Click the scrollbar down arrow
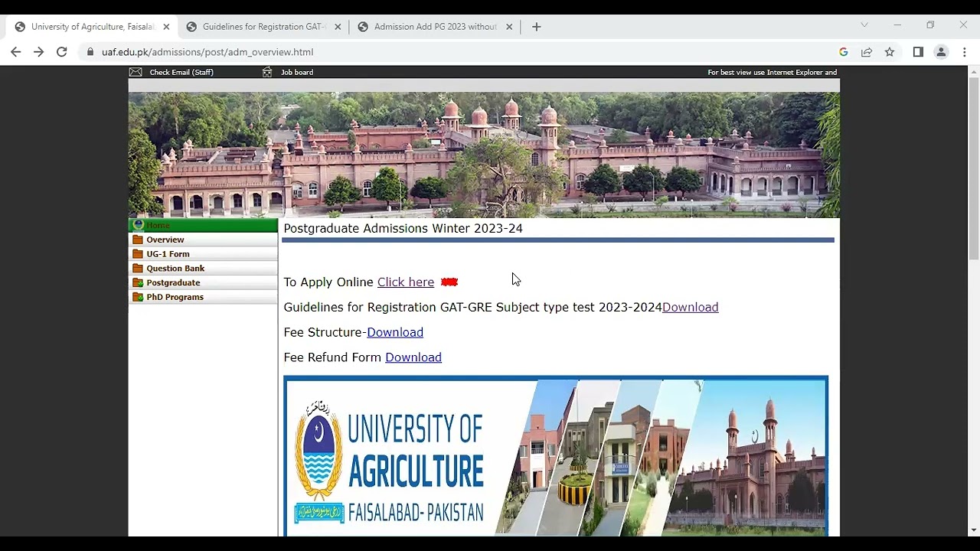The height and width of the screenshot is (551, 980). (x=973, y=530)
